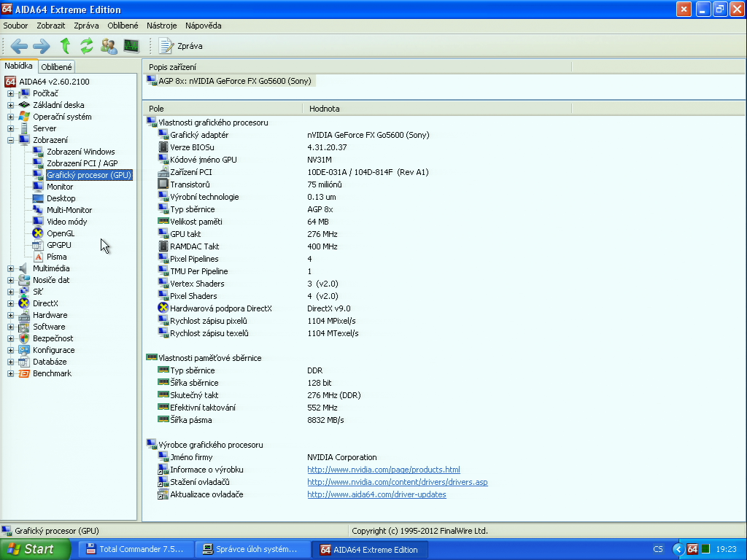Image resolution: width=747 pixels, height=560 pixels.
Task: Open the Soubor menu
Action: pyautogui.click(x=15, y=26)
